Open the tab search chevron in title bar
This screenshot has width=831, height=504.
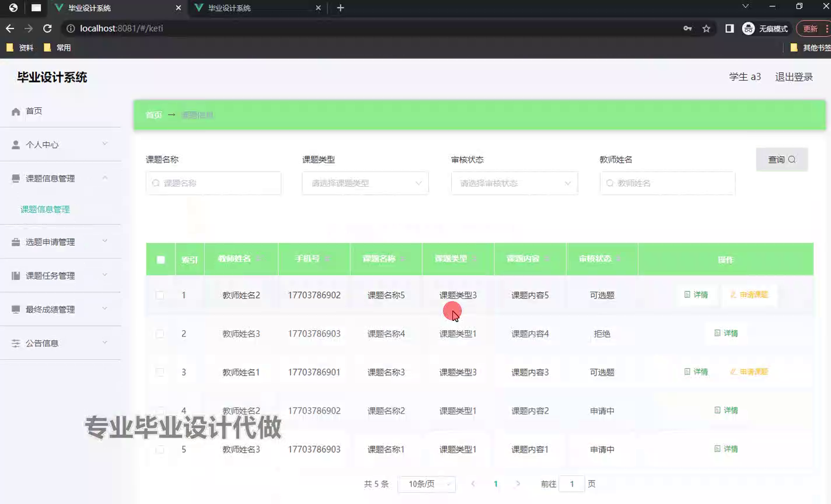click(x=745, y=6)
